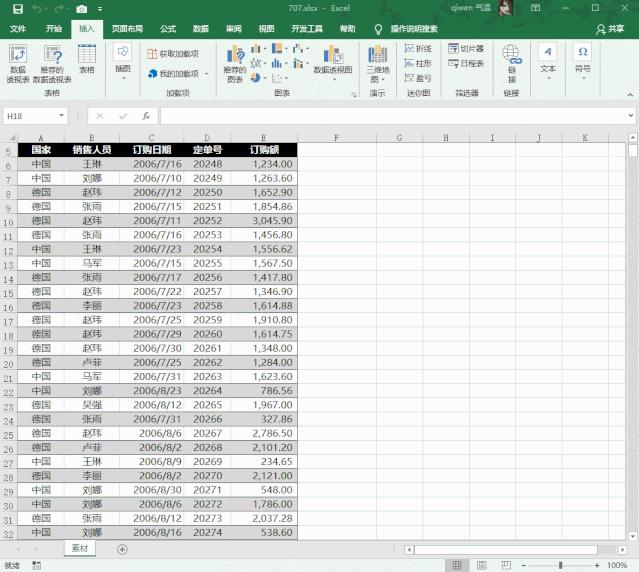Select column E header
Viewport: 639px width, 572px height.
[264, 138]
